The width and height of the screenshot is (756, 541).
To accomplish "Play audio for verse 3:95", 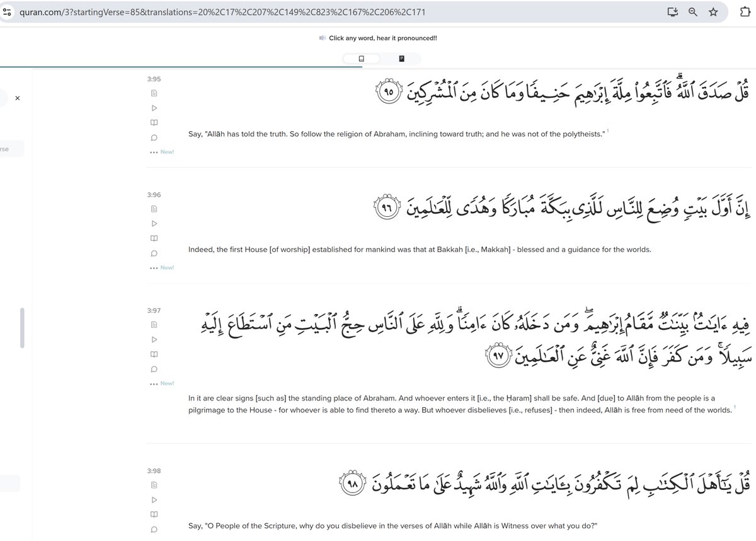I will [154, 108].
